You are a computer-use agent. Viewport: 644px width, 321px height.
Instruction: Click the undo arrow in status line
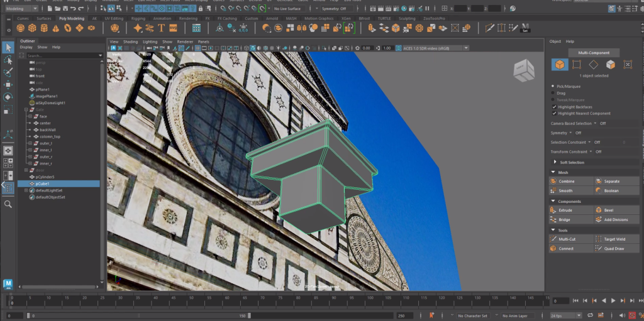point(73,9)
